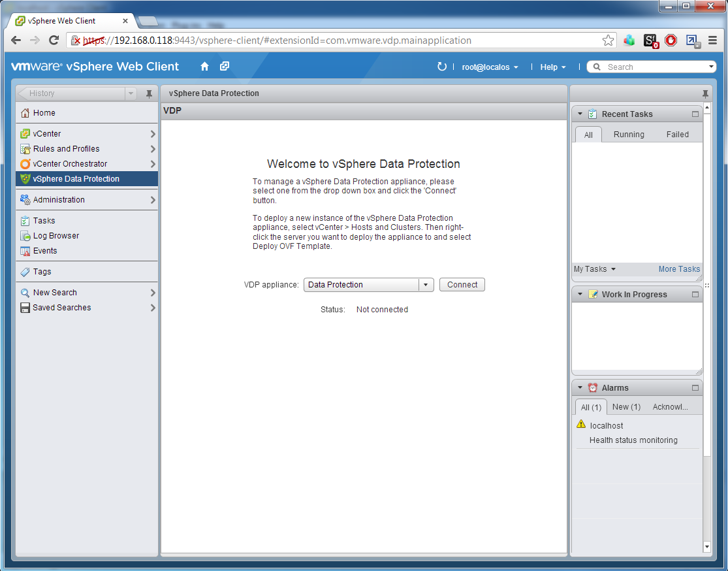This screenshot has width=728, height=571.
Task: Go to vSphere Web Client home icon
Action: (x=205, y=67)
